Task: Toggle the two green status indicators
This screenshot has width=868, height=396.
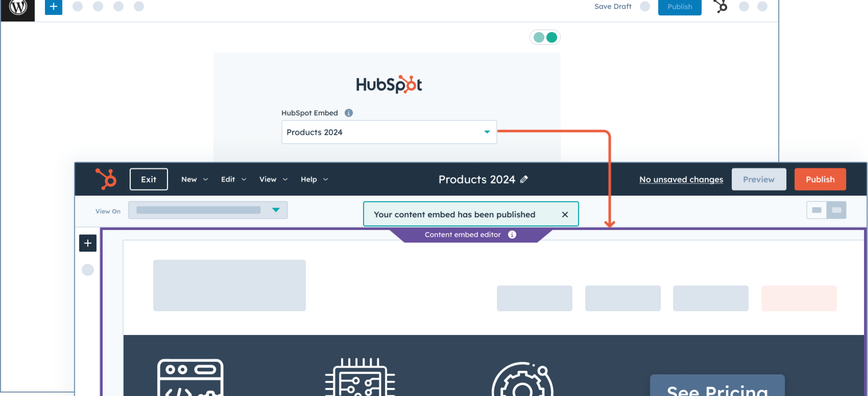Action: point(545,37)
